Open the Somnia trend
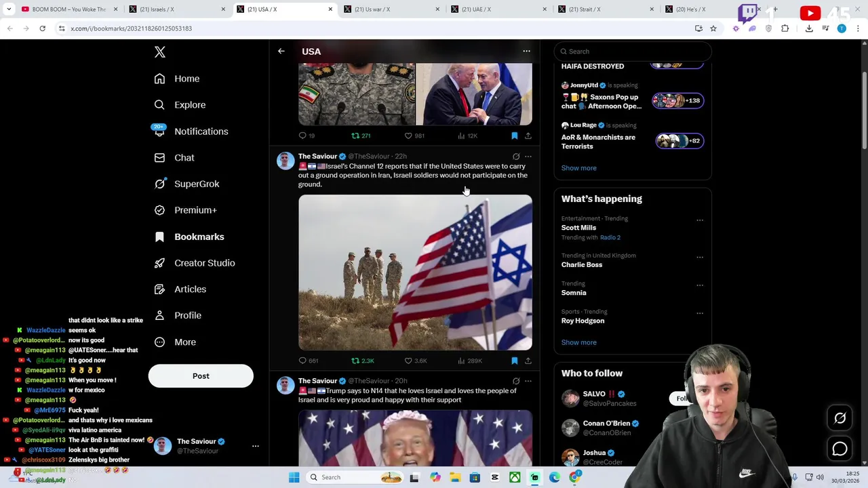This screenshot has width=868, height=488. click(574, 293)
